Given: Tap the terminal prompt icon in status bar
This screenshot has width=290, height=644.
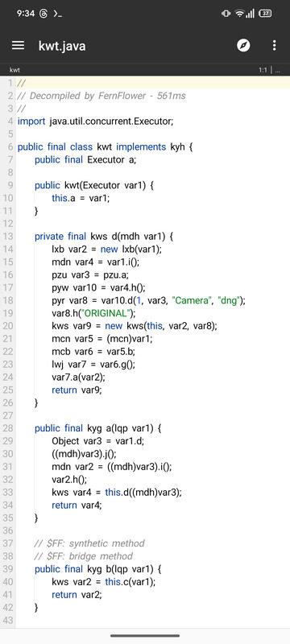Looking at the screenshot, I should [57, 13].
